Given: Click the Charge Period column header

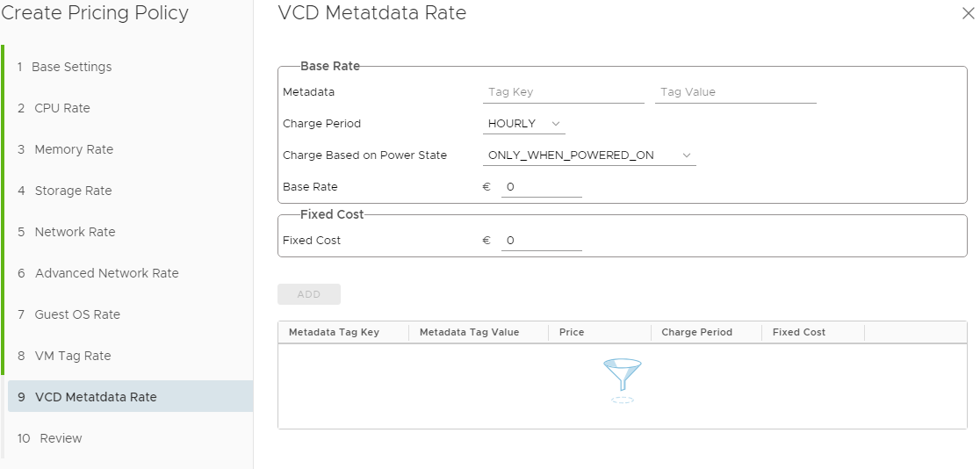Looking at the screenshot, I should coord(697,332).
